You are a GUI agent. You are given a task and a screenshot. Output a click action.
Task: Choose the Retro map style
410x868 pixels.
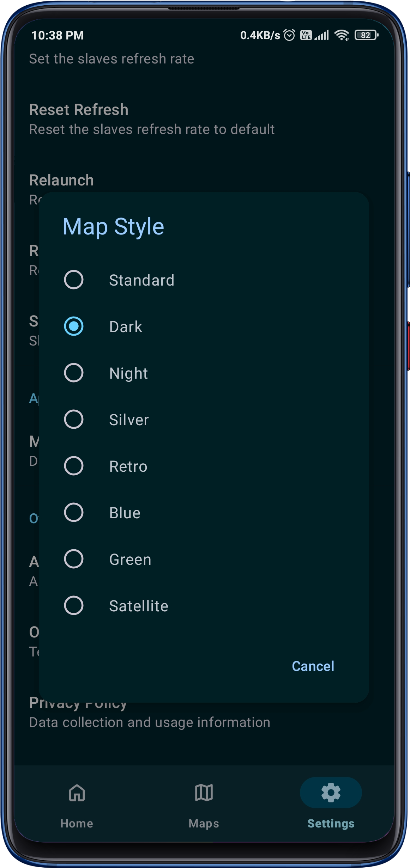pyautogui.click(x=74, y=466)
